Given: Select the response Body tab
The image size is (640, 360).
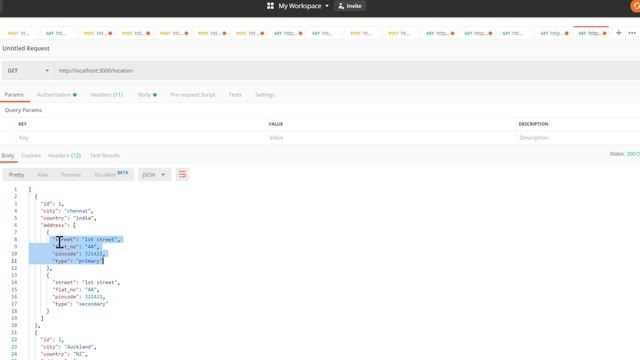Looking at the screenshot, I should pos(8,156).
